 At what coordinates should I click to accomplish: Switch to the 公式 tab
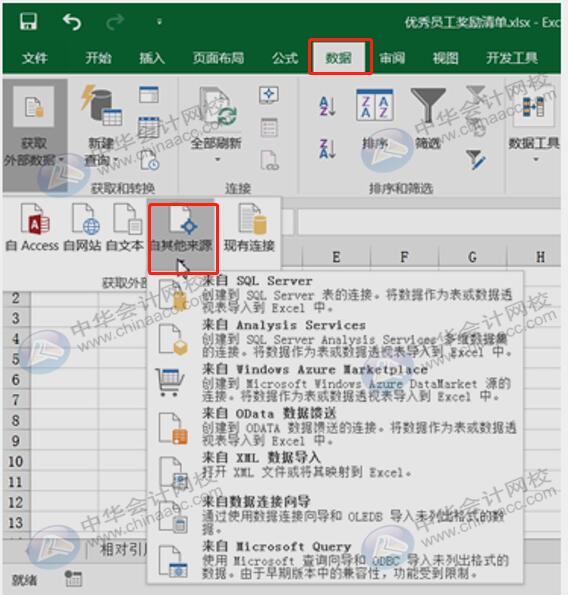285,58
